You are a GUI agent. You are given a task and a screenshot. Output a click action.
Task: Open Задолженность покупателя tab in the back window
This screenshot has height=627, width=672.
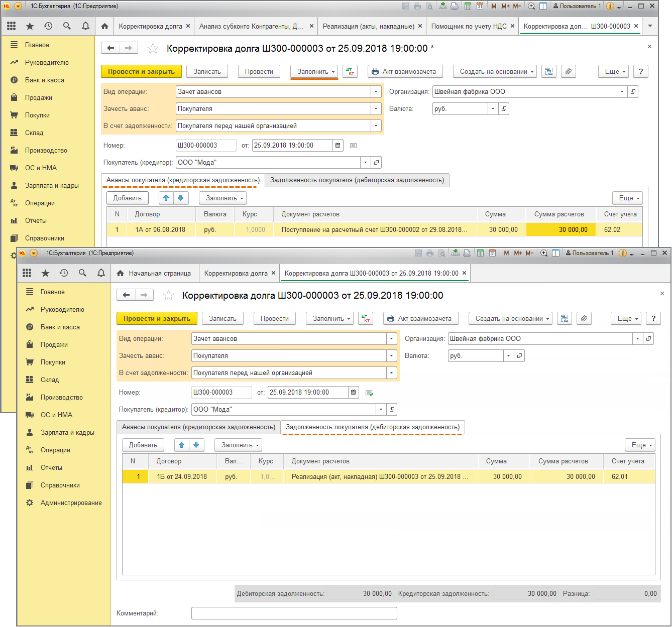tap(357, 180)
